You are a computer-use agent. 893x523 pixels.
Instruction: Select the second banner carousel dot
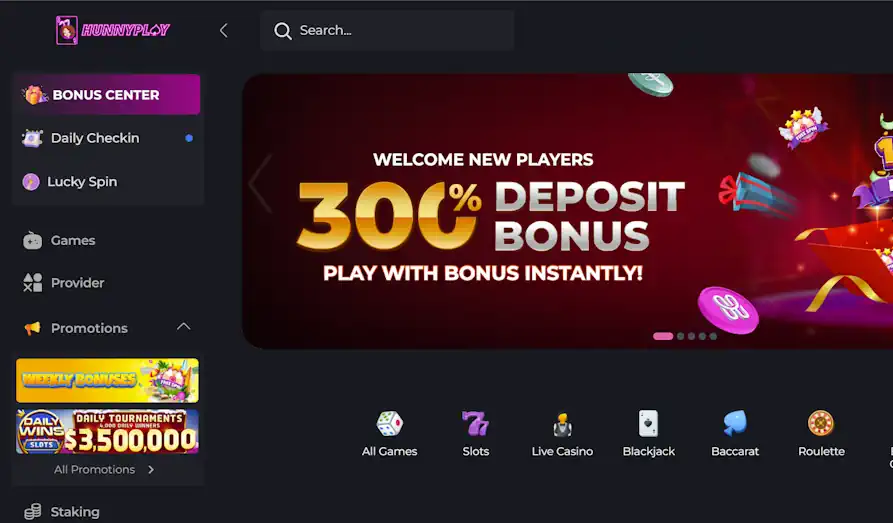[680, 336]
